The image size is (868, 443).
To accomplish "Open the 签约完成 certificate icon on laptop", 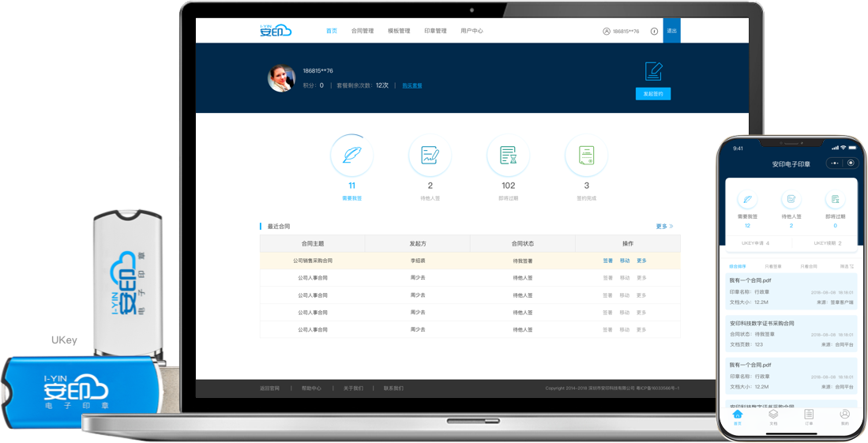I will click(x=586, y=155).
